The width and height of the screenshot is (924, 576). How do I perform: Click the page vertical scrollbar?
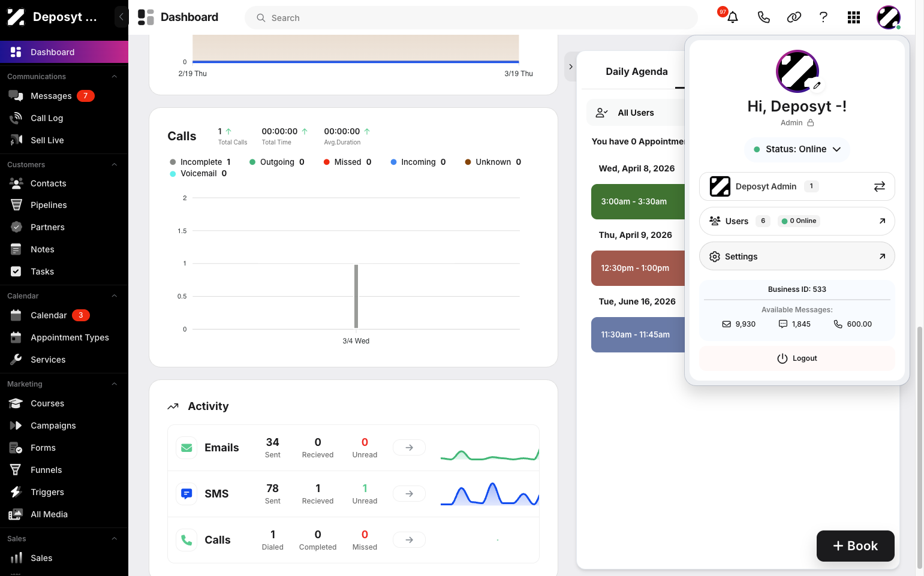(x=920, y=447)
